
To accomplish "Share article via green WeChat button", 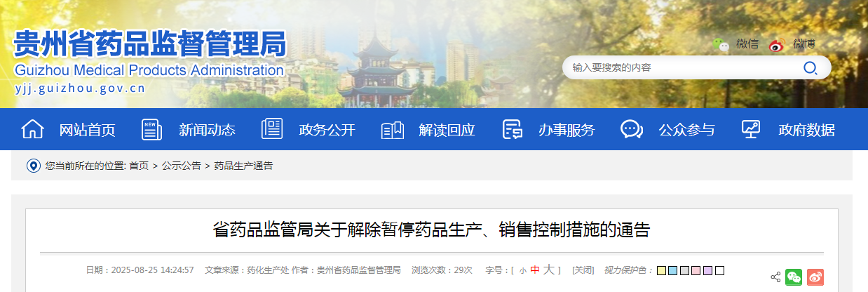I will point(794,277).
